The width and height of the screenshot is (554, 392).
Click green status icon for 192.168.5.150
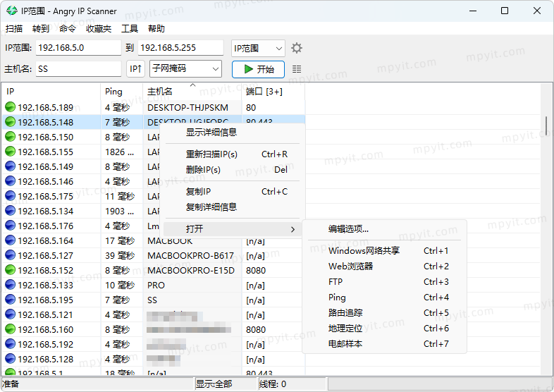11,137
